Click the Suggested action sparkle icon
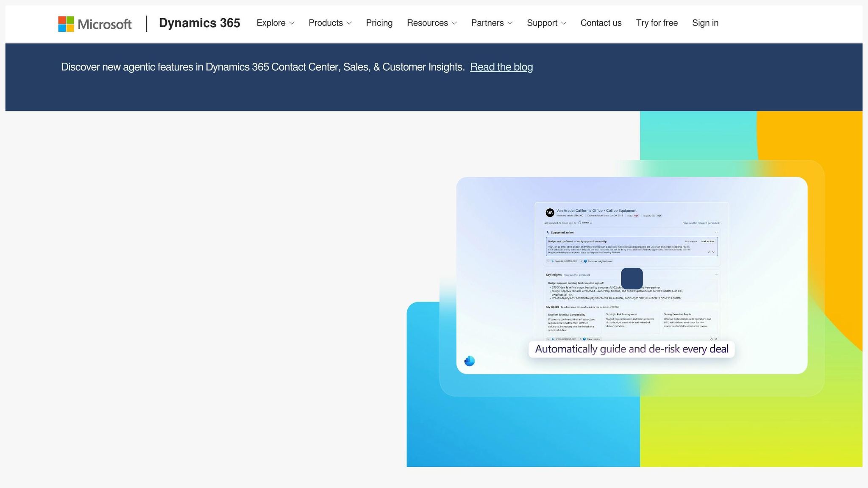This screenshot has height=488, width=868. [x=548, y=233]
